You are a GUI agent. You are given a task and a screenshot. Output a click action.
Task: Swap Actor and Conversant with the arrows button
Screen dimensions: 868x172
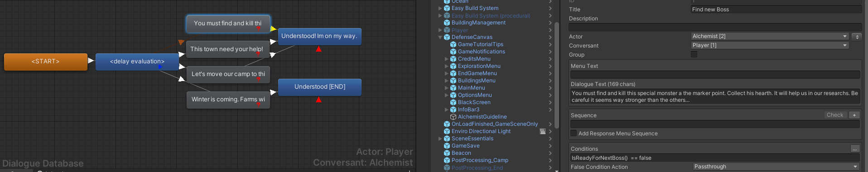(x=857, y=37)
